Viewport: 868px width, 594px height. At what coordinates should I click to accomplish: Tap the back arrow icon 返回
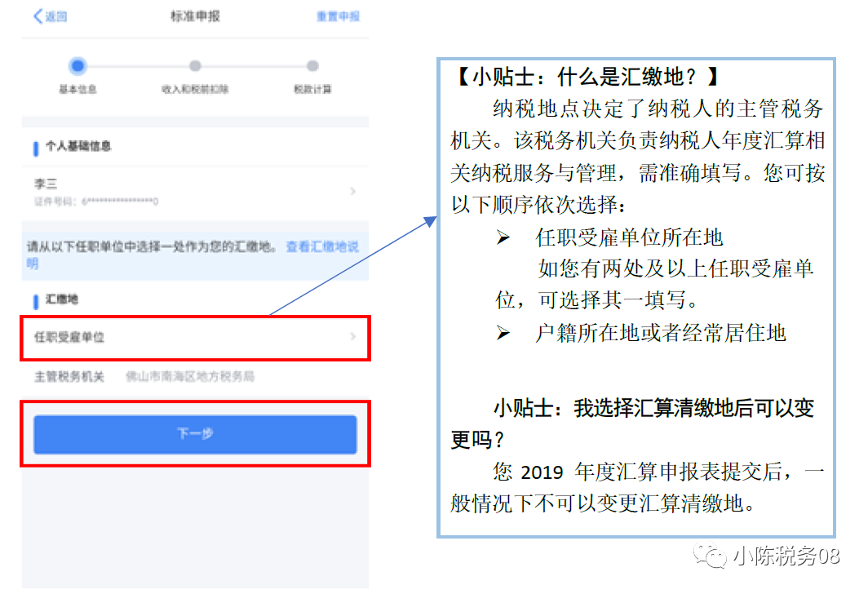[x=38, y=16]
